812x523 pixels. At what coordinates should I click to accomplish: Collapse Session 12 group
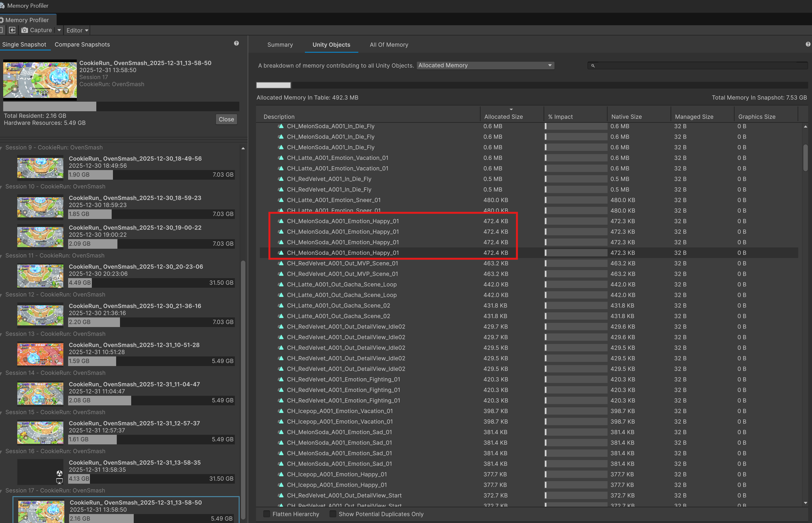click(2, 295)
